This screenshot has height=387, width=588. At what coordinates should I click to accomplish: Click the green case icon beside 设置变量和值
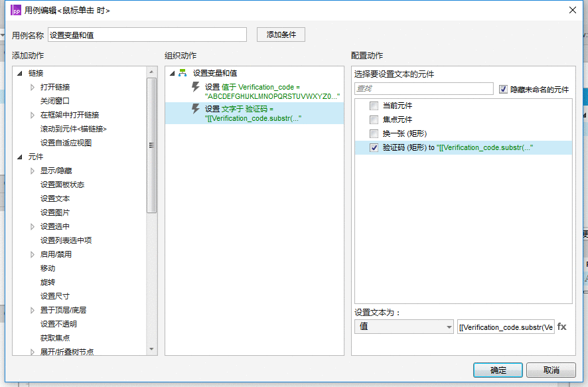[x=183, y=73]
